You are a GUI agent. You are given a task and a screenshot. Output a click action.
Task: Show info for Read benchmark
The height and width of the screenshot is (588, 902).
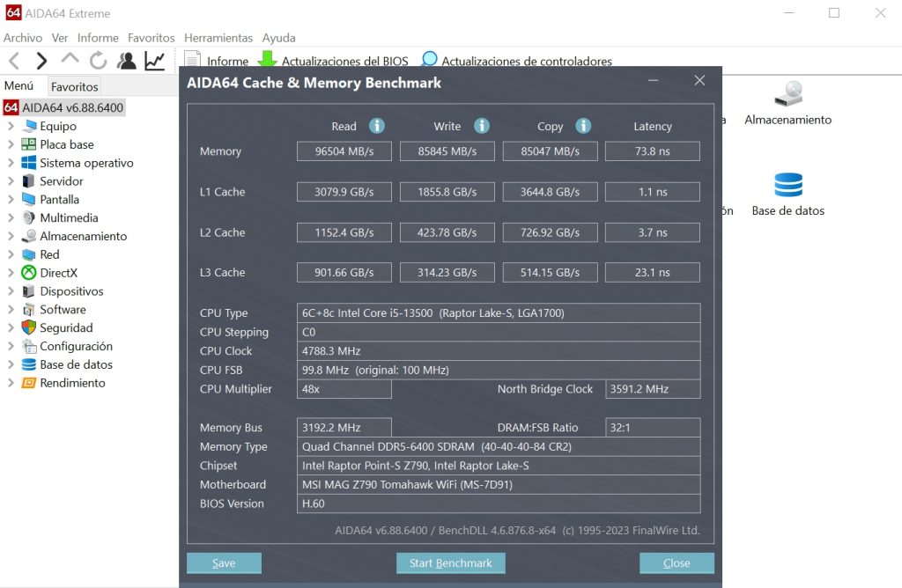(377, 126)
